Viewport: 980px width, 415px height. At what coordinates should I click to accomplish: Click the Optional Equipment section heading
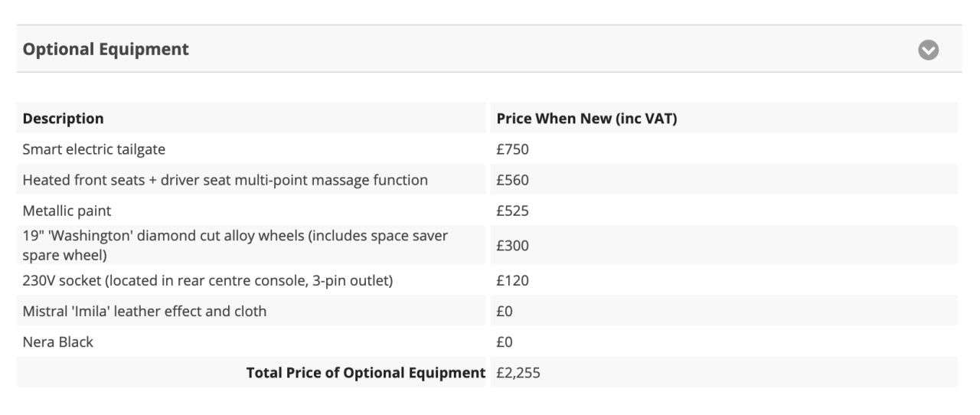[106, 50]
